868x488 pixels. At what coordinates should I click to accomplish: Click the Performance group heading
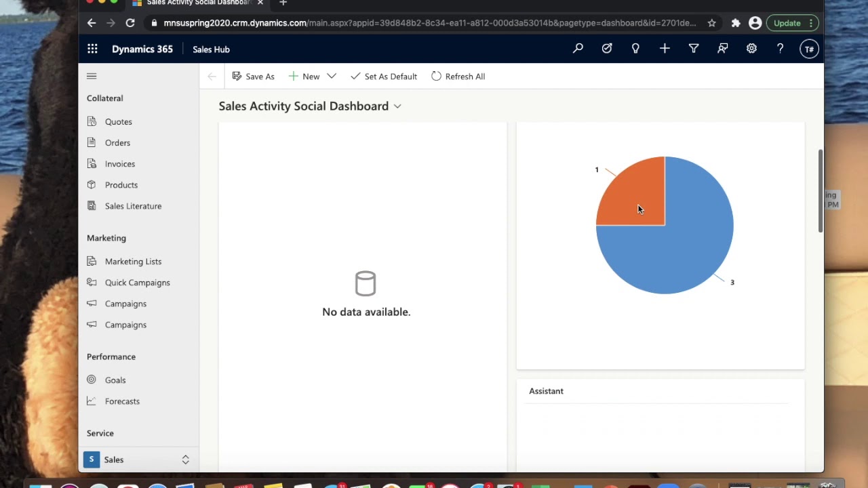111,357
